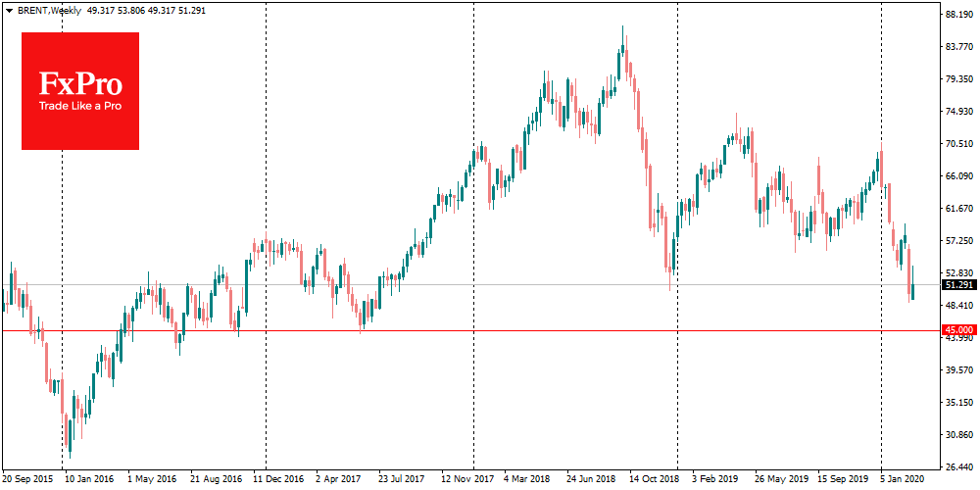This screenshot has height=490, width=980.
Task: Click the 12 Nov 2017 date label
Action: pos(467,480)
